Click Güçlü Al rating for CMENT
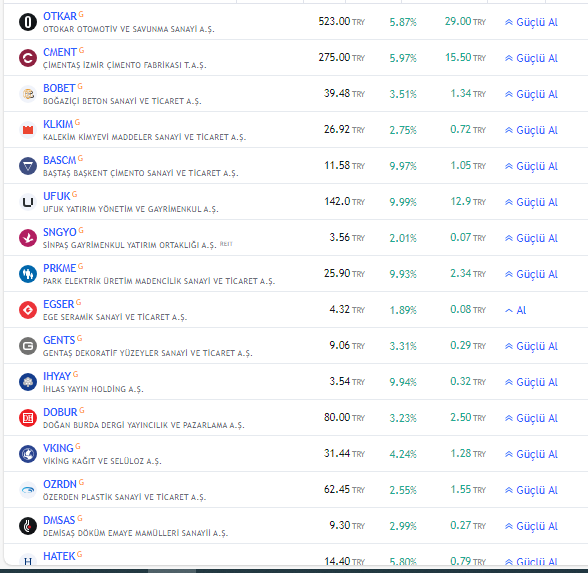 tap(531, 58)
